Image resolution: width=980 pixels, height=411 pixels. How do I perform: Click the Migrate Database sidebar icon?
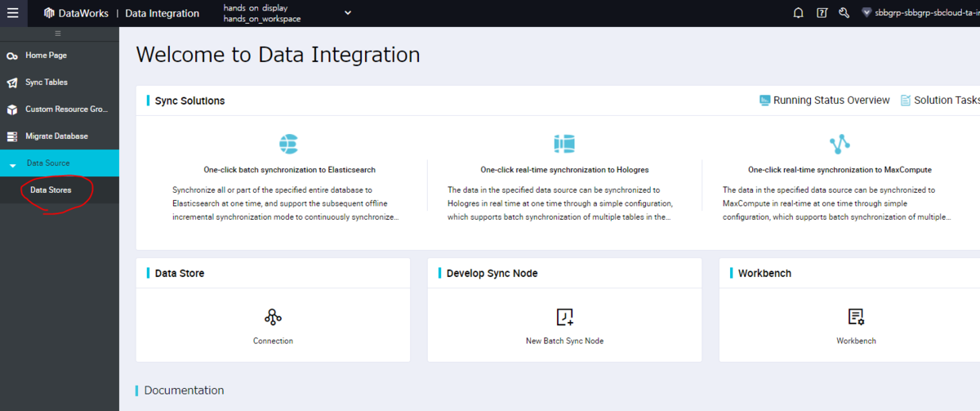(x=12, y=136)
